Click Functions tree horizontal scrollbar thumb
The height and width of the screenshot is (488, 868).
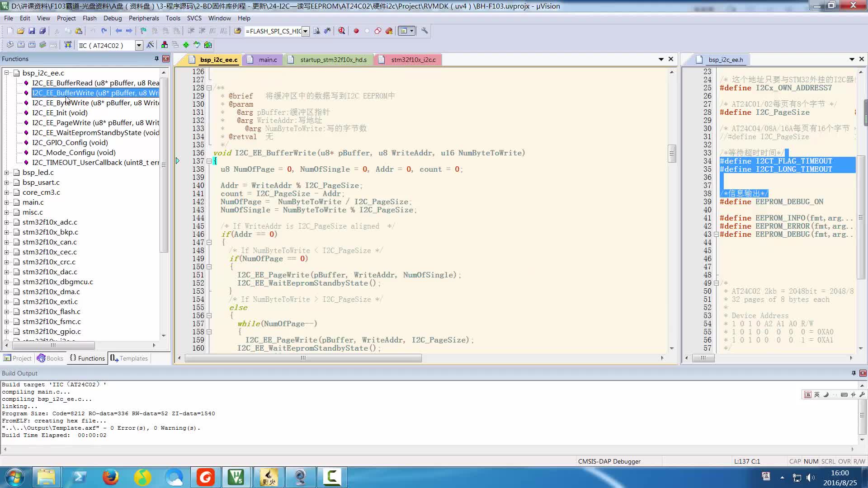coord(53,345)
